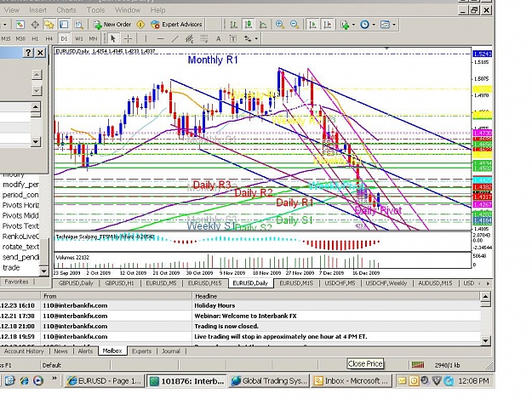Open the 'Holiday Hours' mailbox message

click(240, 305)
